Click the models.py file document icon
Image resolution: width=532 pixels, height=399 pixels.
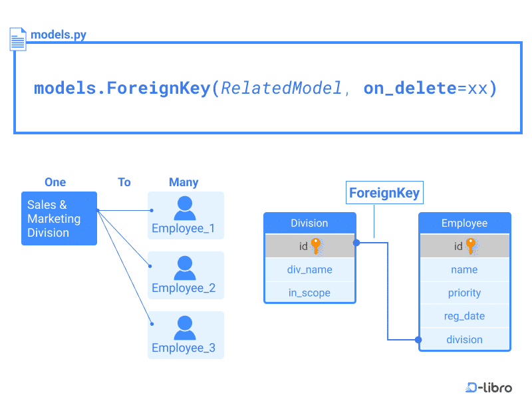(x=18, y=39)
